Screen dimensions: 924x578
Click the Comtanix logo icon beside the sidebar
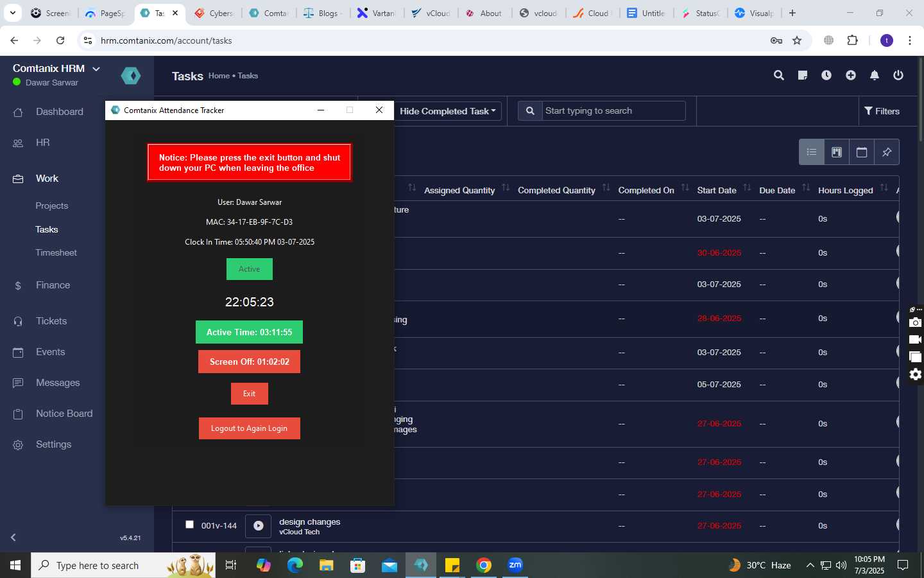click(x=131, y=76)
